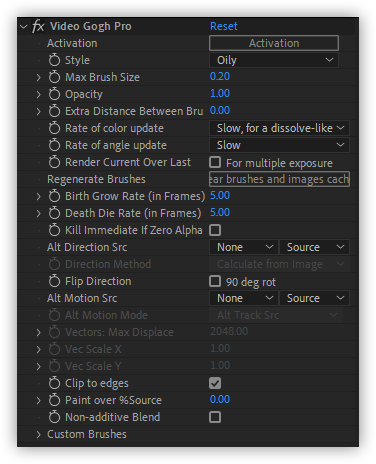Toggle stopwatch for Paint over %Source

pos(54,400)
